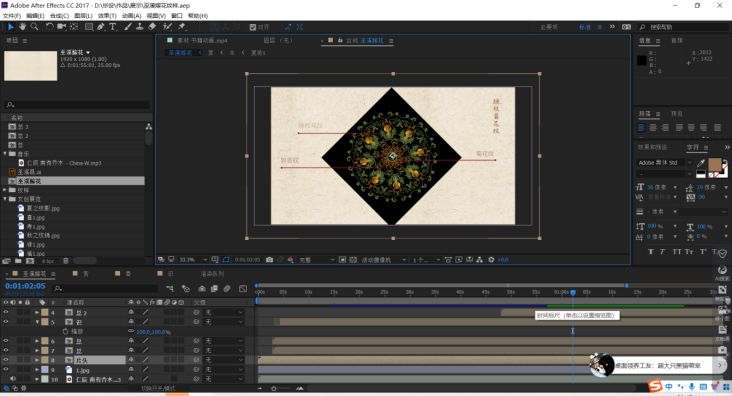Select the Zoom magnifier tool

click(x=35, y=27)
